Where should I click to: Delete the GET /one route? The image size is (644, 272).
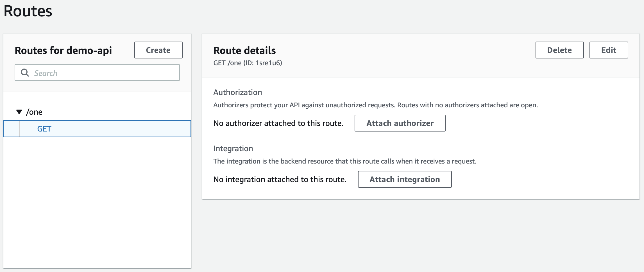click(x=559, y=50)
